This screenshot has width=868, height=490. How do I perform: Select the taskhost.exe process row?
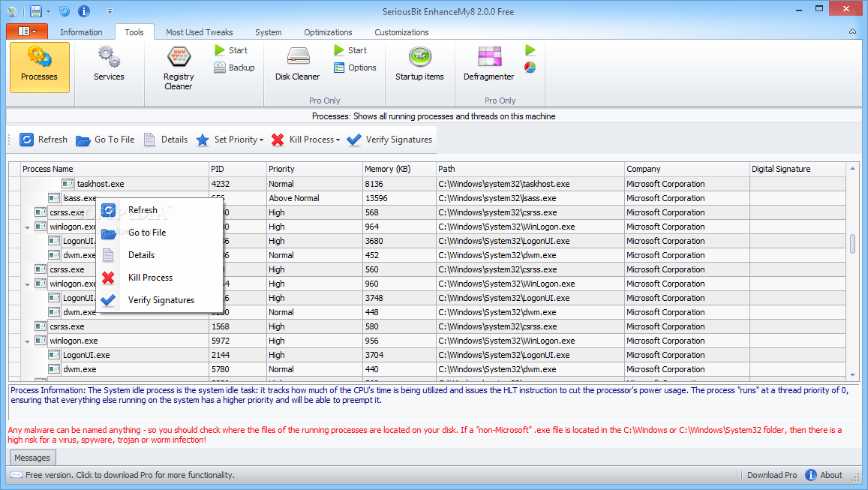[x=428, y=184]
